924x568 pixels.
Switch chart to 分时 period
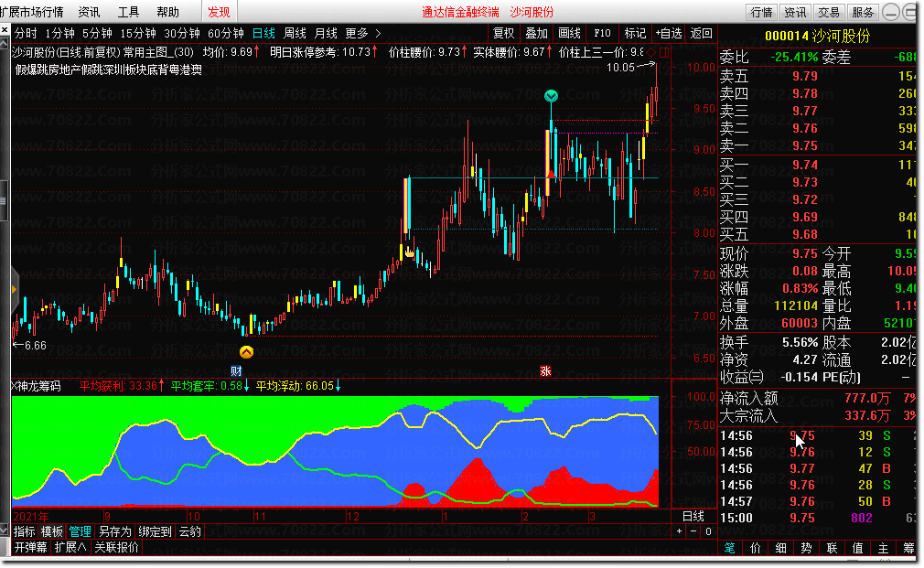point(26,34)
